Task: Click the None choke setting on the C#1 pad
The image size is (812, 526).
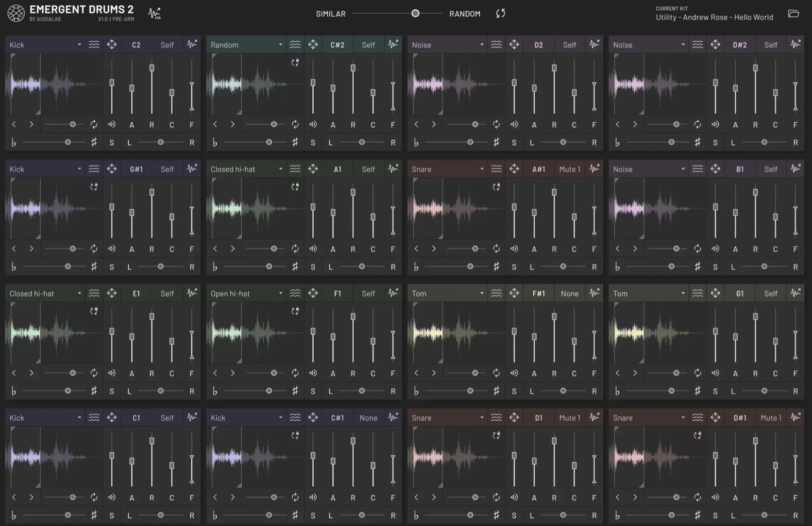Action: (369, 417)
